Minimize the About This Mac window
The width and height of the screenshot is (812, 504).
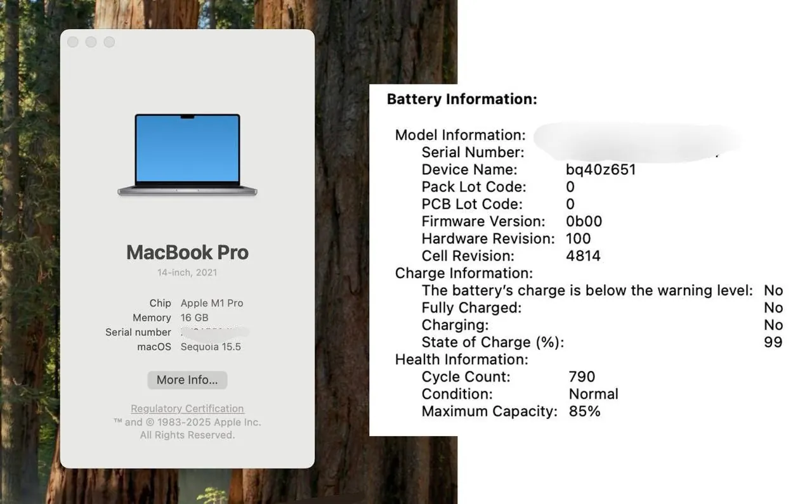click(91, 42)
